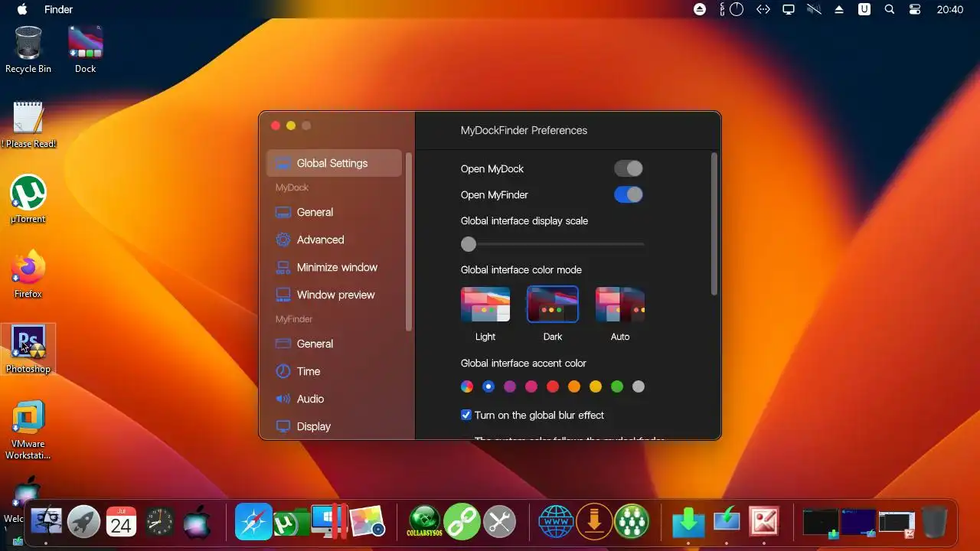Open the green chain link icon in dock

click(462, 522)
